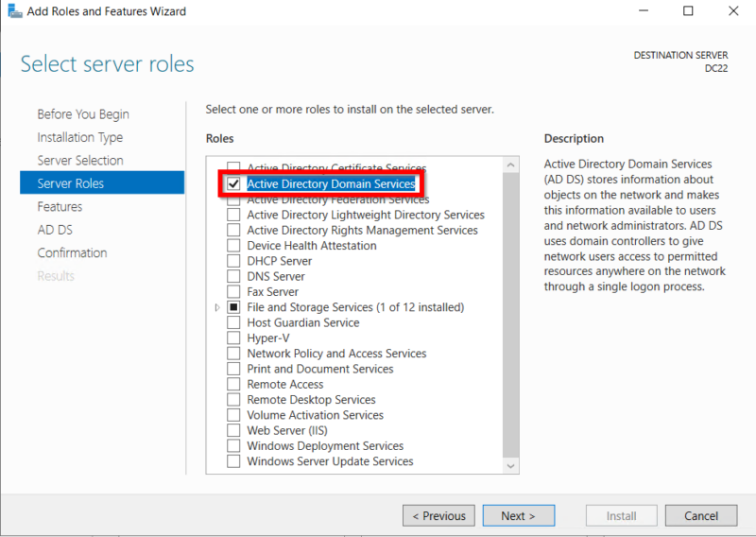
Task: Click the Next button
Action: [518, 516]
